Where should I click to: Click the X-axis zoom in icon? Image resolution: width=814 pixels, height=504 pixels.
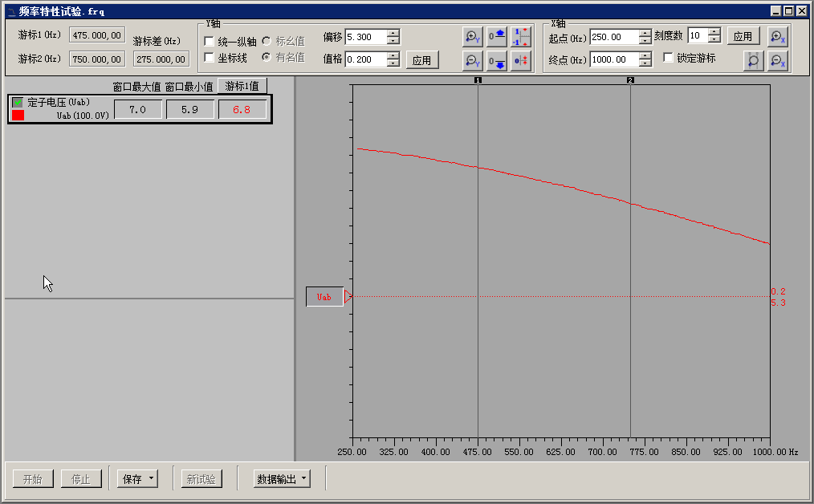coord(777,37)
